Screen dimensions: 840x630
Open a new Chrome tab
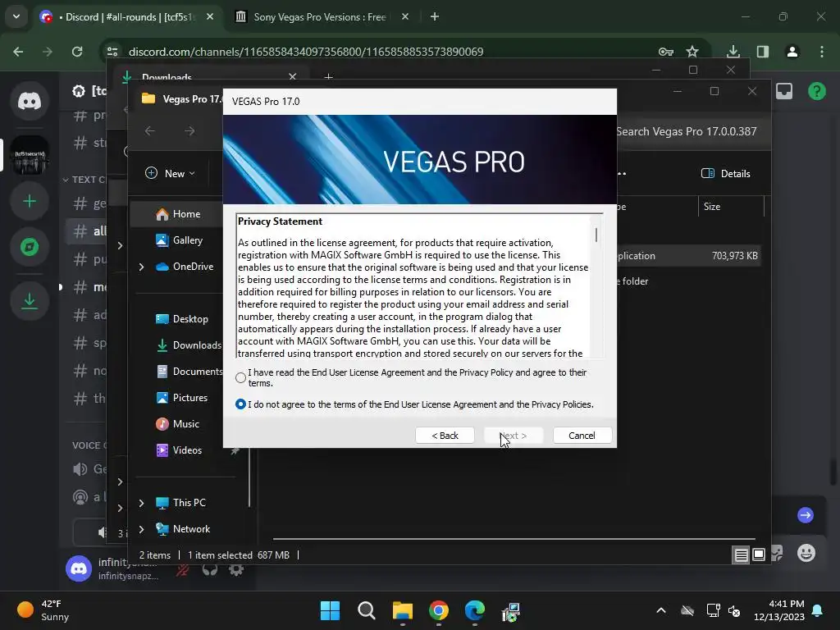(x=435, y=16)
